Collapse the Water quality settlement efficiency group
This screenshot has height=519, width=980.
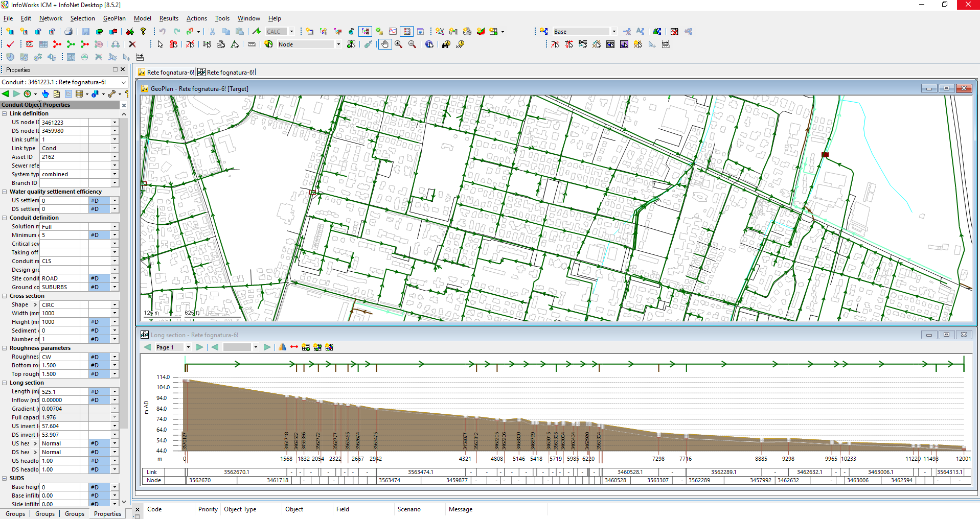5,192
